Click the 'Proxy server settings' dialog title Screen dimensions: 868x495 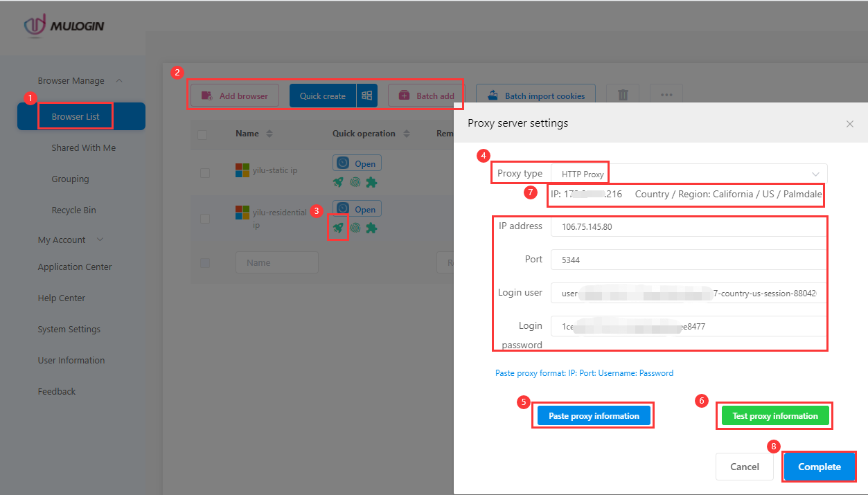pyautogui.click(x=517, y=123)
